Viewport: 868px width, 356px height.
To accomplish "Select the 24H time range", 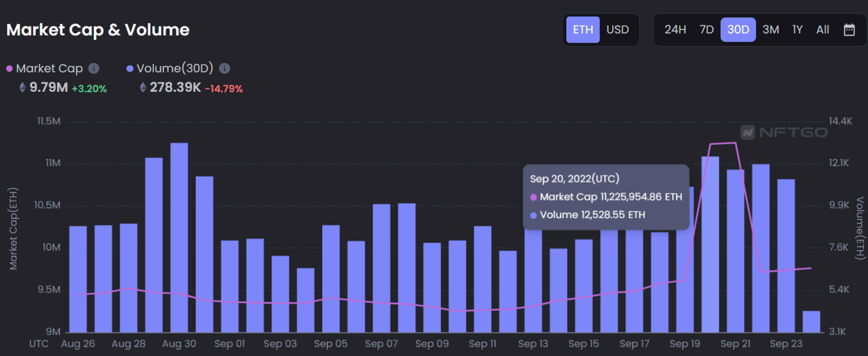I will click(675, 30).
